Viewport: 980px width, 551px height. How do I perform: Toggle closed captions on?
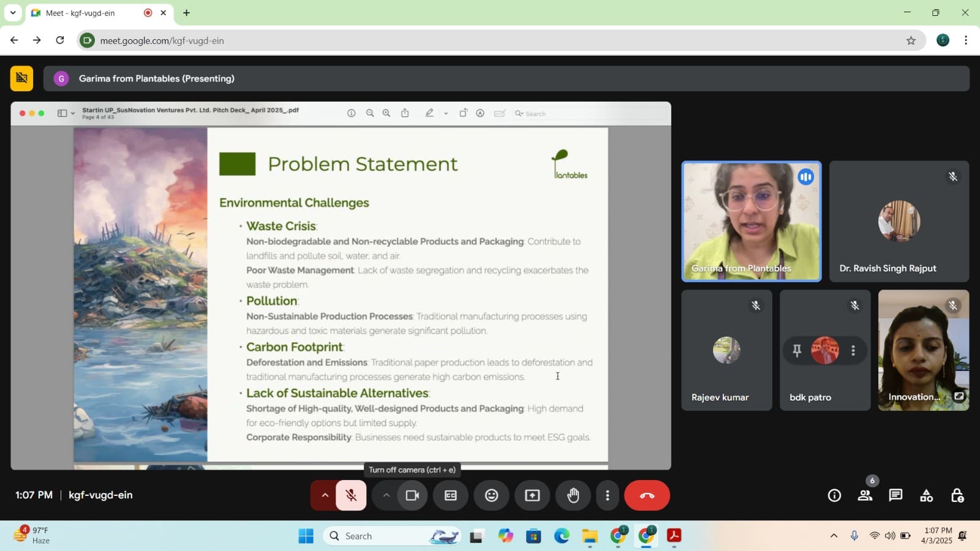point(451,495)
